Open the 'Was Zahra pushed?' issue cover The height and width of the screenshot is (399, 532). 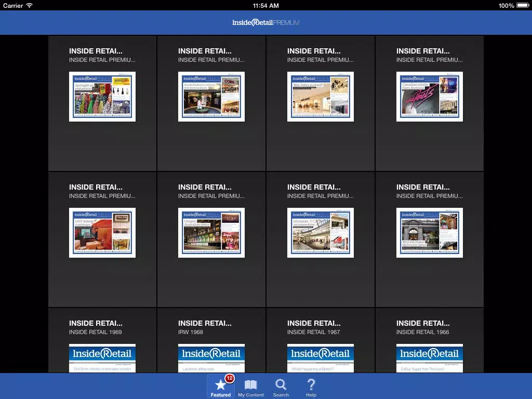pos(321,97)
